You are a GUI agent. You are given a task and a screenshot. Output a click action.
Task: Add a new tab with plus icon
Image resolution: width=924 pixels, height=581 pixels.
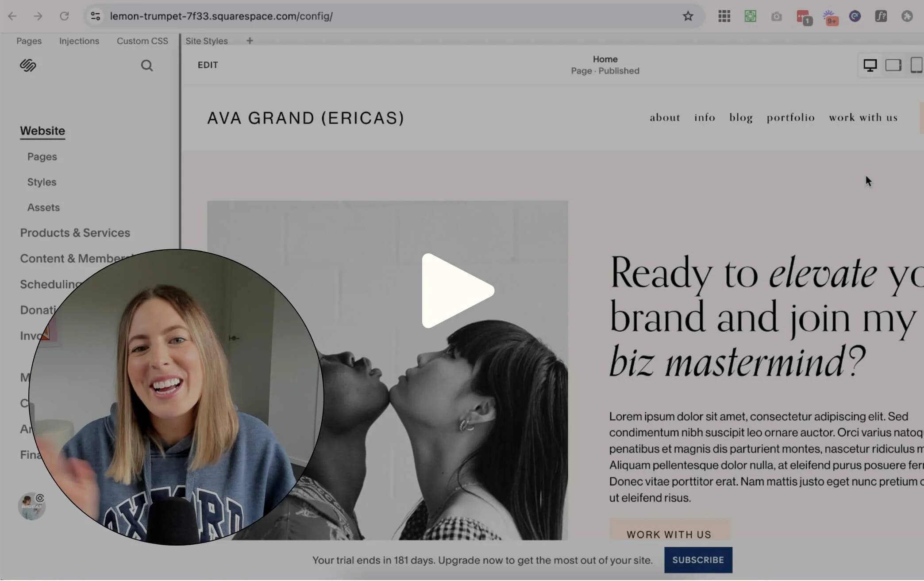pyautogui.click(x=250, y=41)
